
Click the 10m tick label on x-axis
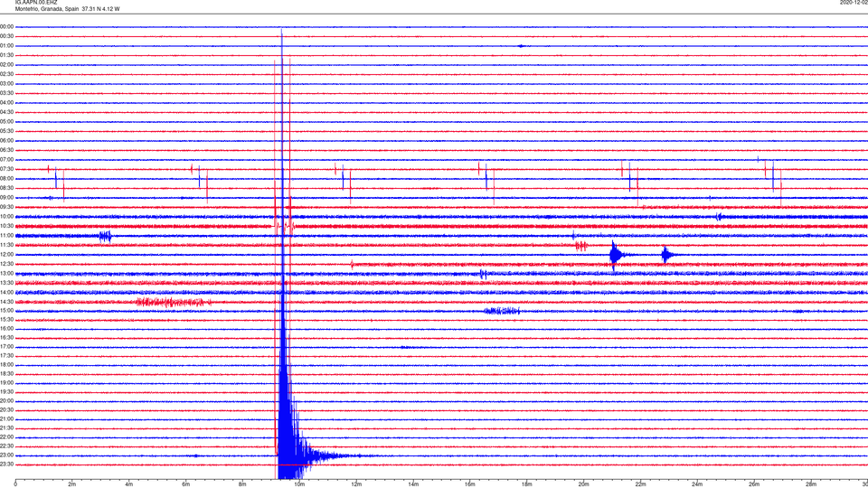coord(299,484)
